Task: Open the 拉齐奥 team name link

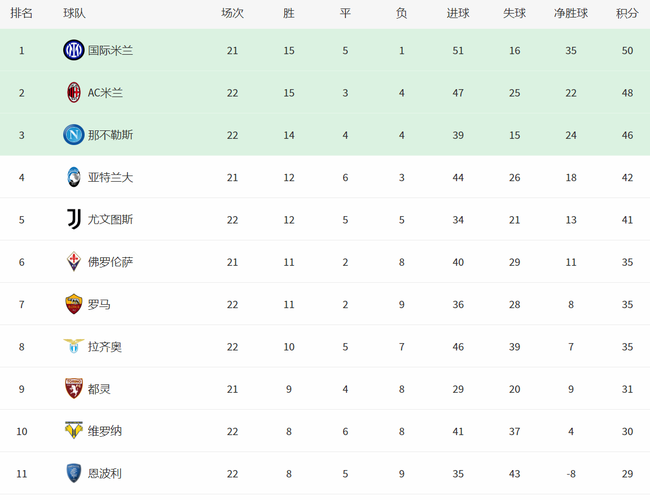Action: (x=105, y=347)
